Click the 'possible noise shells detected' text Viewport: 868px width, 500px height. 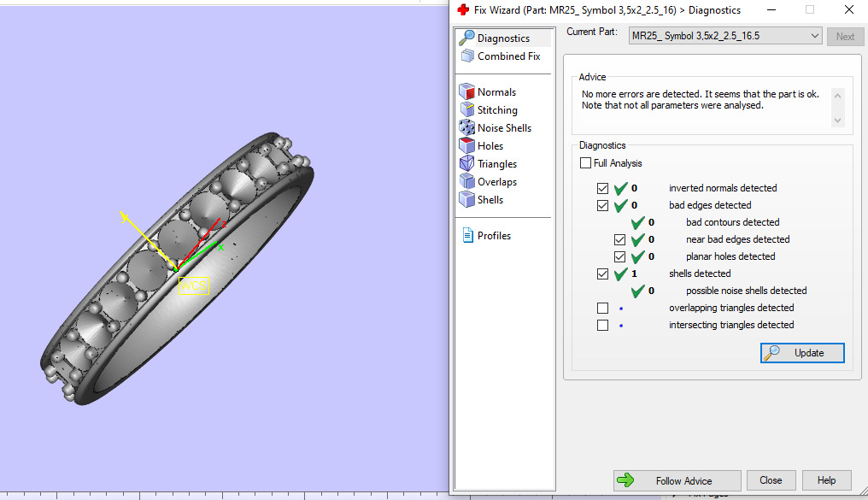[746, 291]
